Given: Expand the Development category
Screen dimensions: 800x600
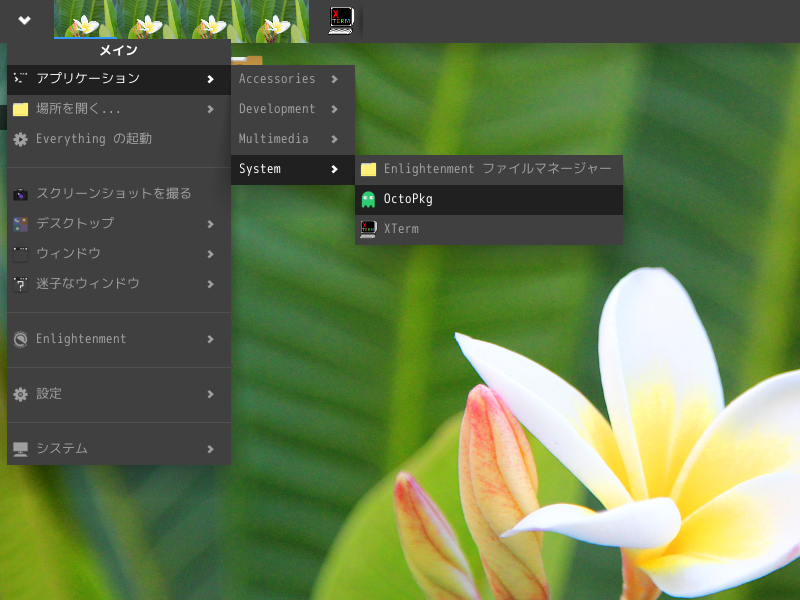Looking at the screenshot, I should tap(293, 109).
